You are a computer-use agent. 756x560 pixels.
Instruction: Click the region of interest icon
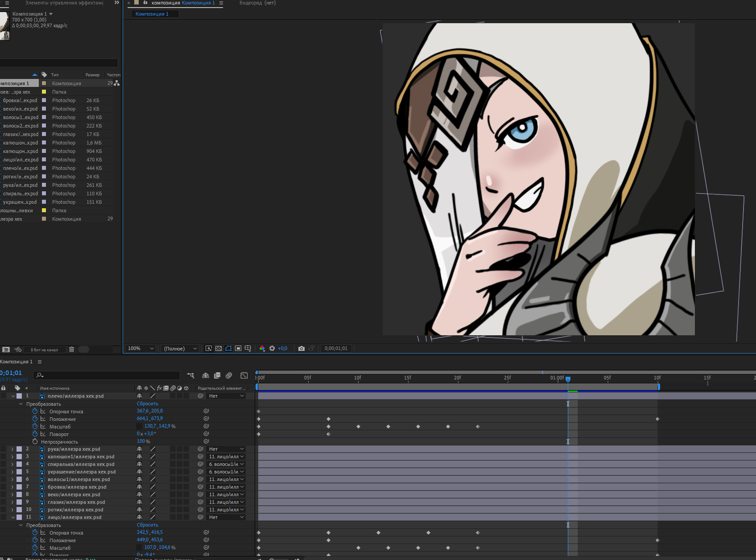click(238, 348)
